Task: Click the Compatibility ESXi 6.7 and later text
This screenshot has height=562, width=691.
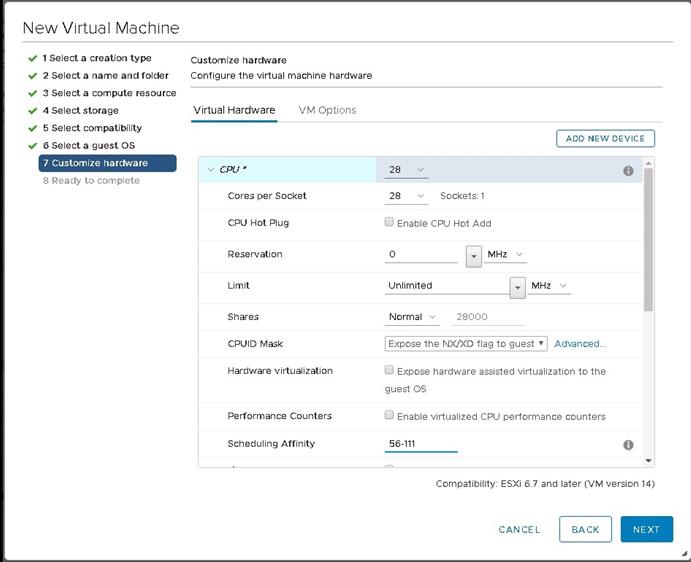Action: 545,484
